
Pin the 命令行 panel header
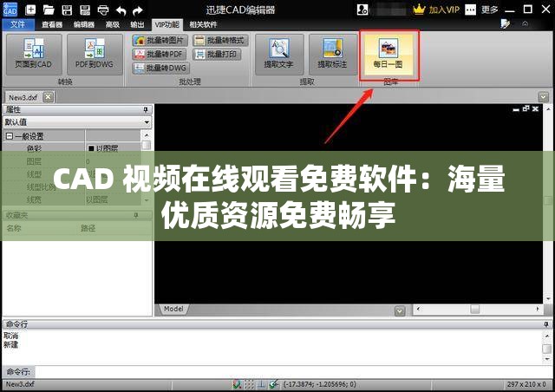pos(546,324)
